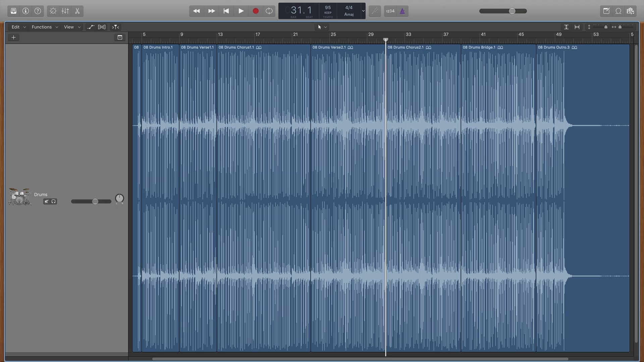Open the Smart Controls button

coord(53,11)
